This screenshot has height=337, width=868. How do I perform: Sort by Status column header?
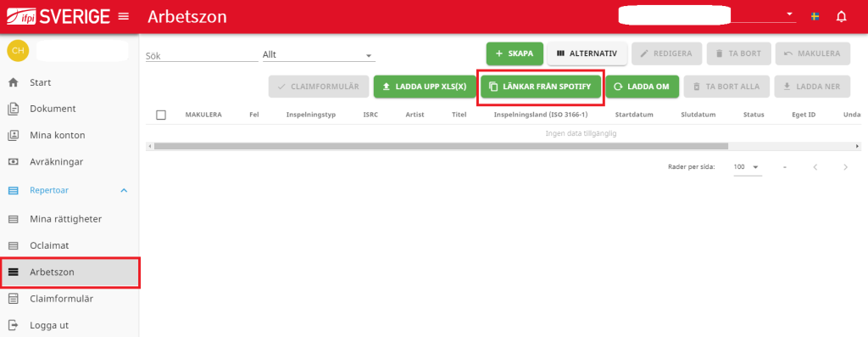click(x=754, y=115)
